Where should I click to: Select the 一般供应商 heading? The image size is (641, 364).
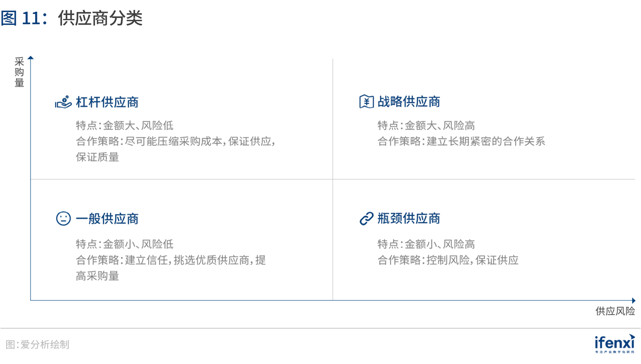pyautogui.click(x=107, y=219)
